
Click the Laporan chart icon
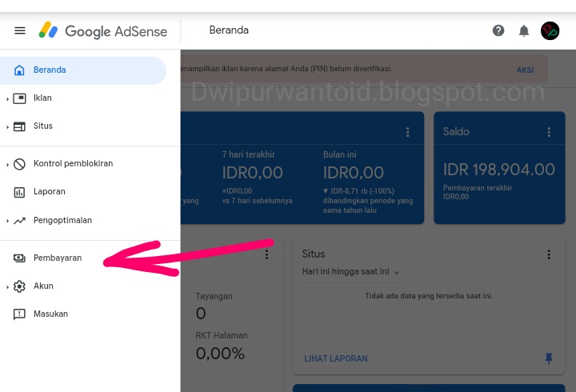tap(19, 192)
